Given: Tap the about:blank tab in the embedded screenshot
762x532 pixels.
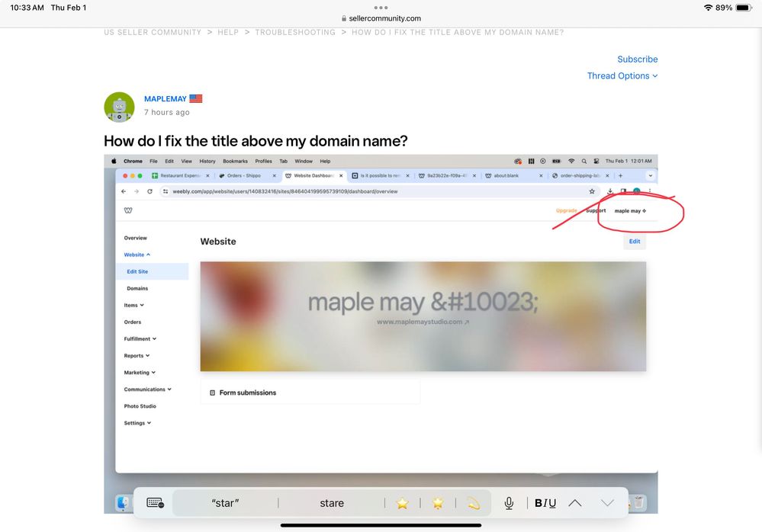Looking at the screenshot, I should coord(514,176).
